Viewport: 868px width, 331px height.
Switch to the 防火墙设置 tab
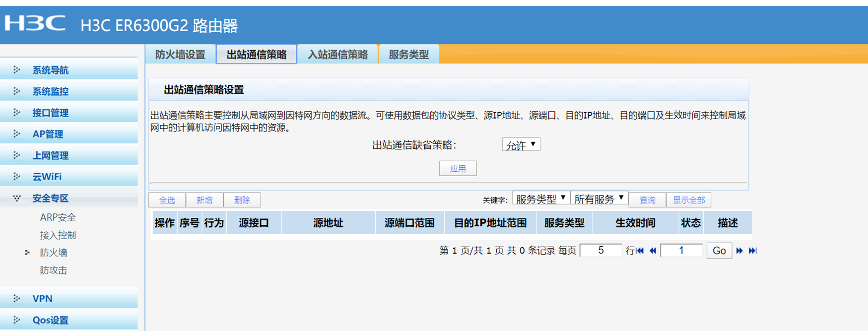point(180,55)
